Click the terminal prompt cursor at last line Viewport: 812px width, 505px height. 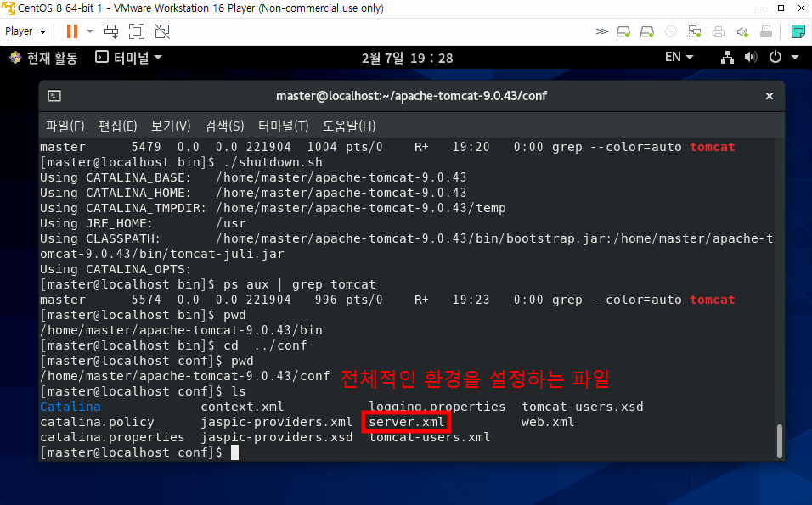pos(235,452)
